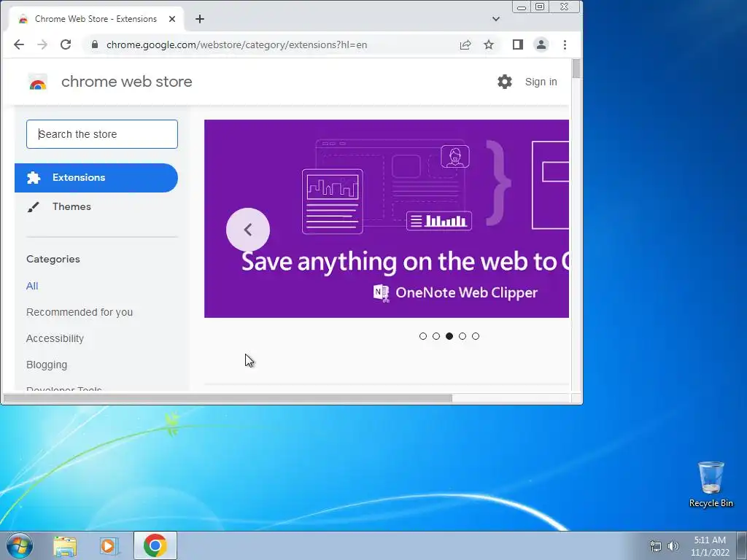Show the All category

tap(32, 286)
